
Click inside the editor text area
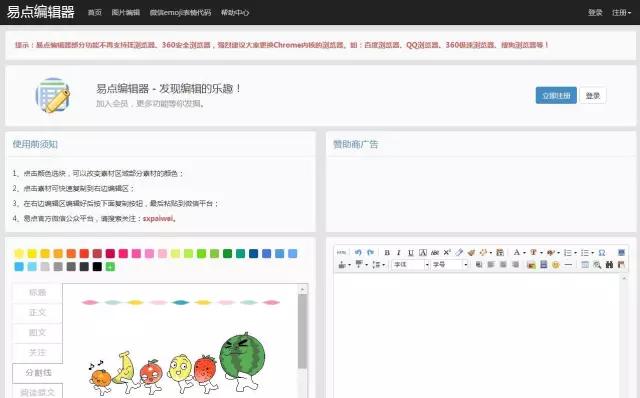pos(477,335)
